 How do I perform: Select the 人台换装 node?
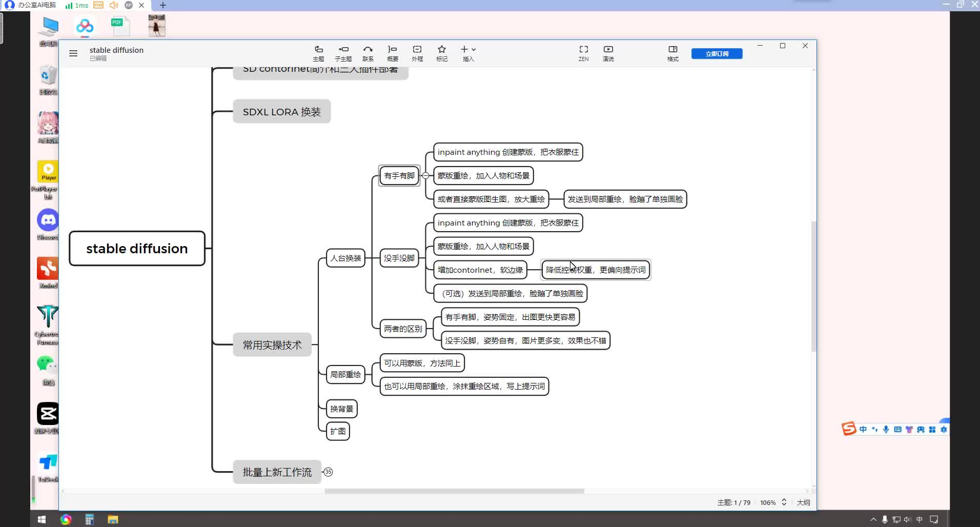[x=345, y=258]
